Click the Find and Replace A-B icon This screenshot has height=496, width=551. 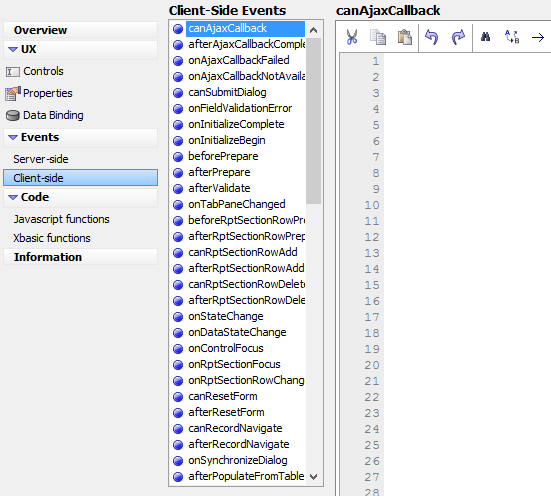[x=512, y=37]
